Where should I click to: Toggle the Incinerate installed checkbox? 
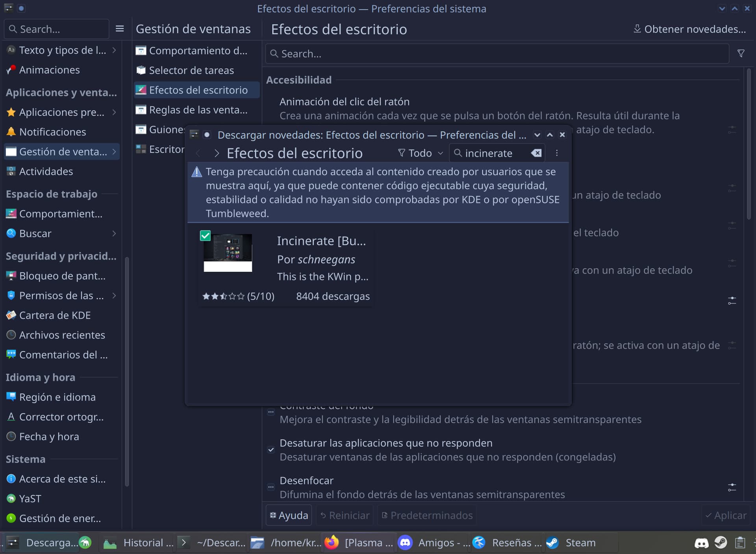[205, 236]
